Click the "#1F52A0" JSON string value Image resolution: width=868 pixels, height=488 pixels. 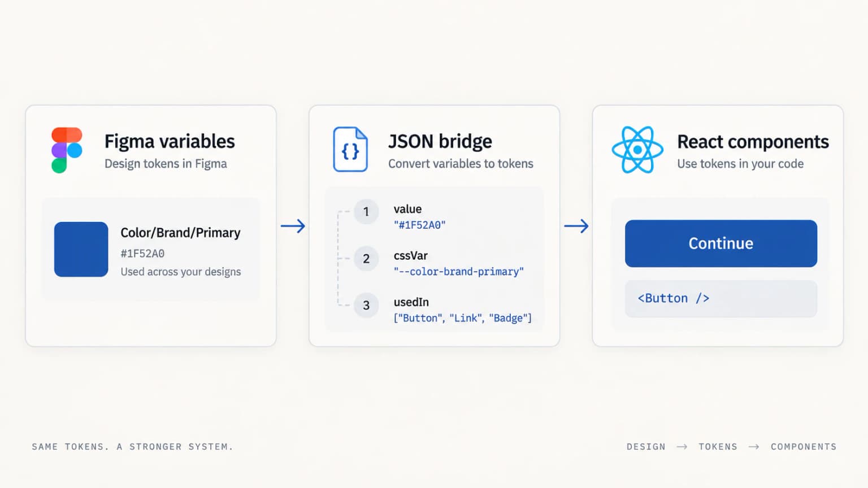coord(419,225)
